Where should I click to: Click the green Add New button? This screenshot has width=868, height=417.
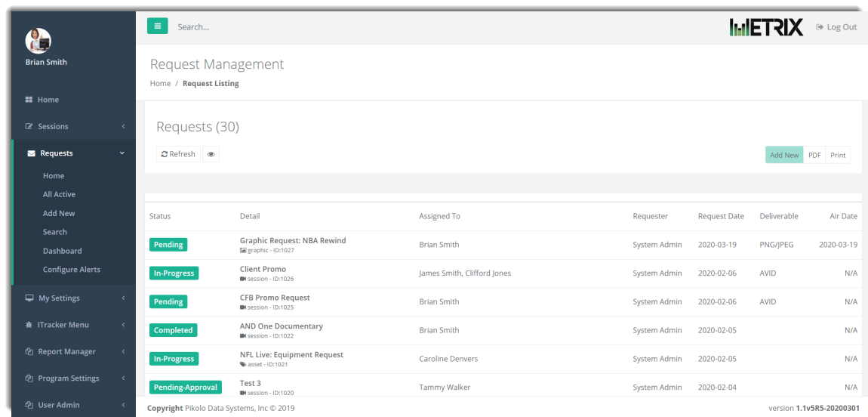point(784,155)
